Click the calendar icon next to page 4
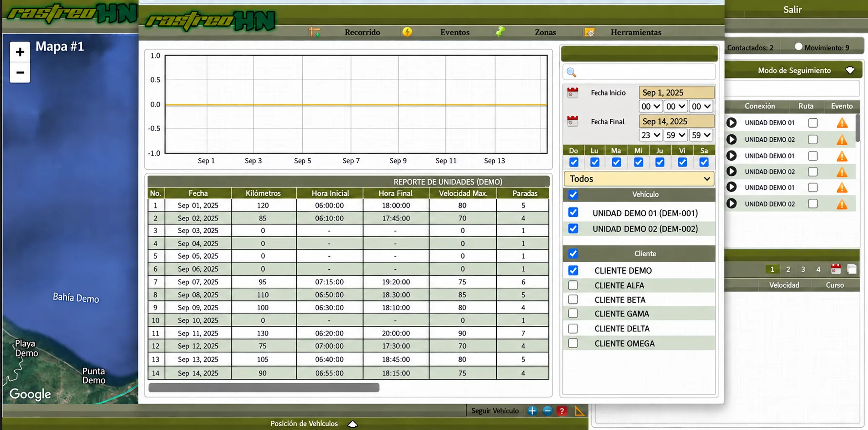Screen dimensions: 868x430 coord(836,269)
